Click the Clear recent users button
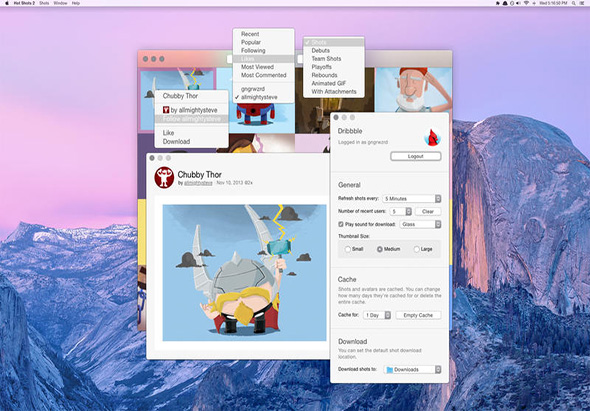This screenshot has height=411, width=590. pos(428,212)
